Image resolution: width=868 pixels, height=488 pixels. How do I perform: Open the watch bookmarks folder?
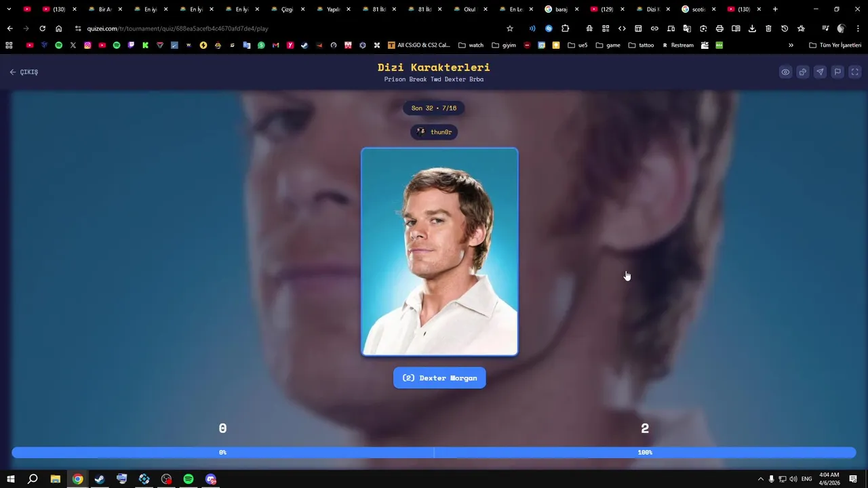(471, 45)
